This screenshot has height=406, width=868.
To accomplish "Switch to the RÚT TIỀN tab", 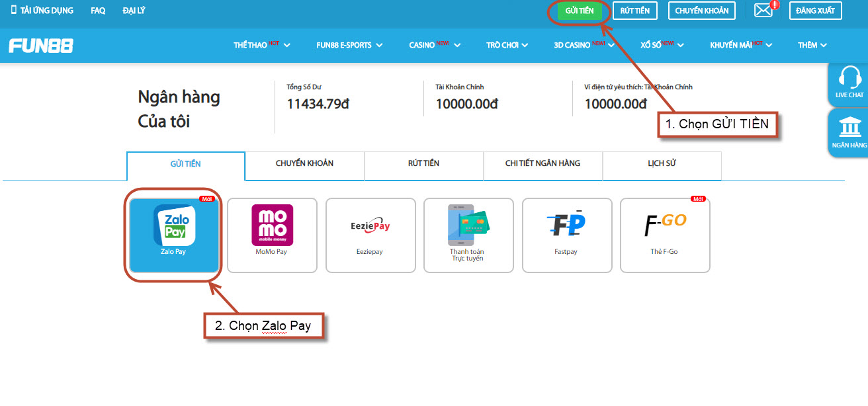I will coord(423,166).
